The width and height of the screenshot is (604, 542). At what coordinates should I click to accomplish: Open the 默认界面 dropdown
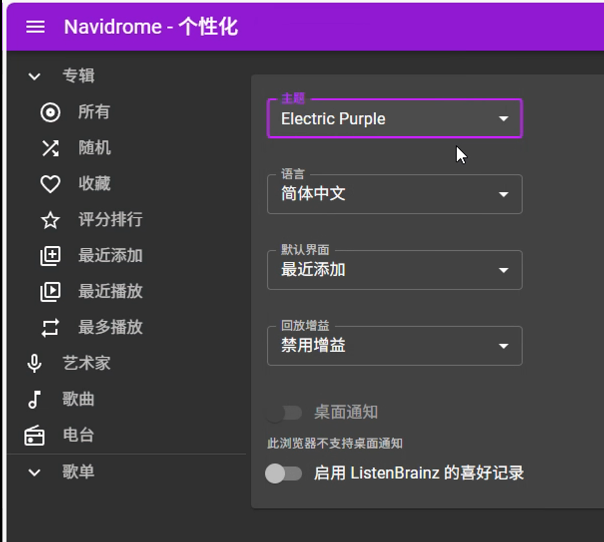click(x=395, y=270)
